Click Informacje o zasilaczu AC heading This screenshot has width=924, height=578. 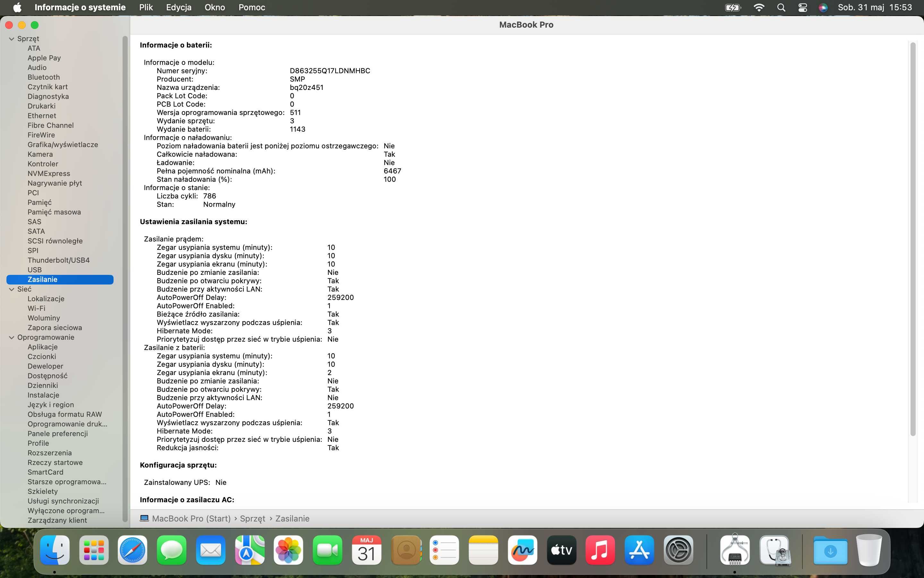(187, 500)
